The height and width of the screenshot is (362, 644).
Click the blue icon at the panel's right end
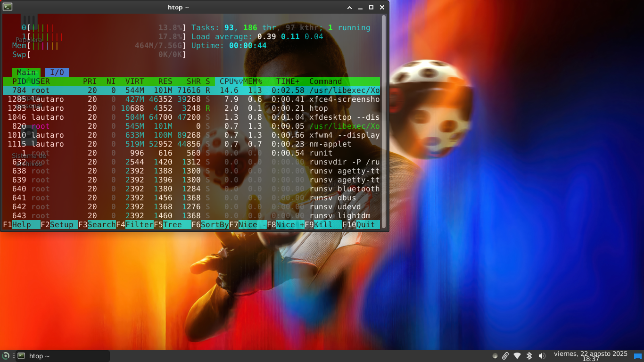point(638,356)
